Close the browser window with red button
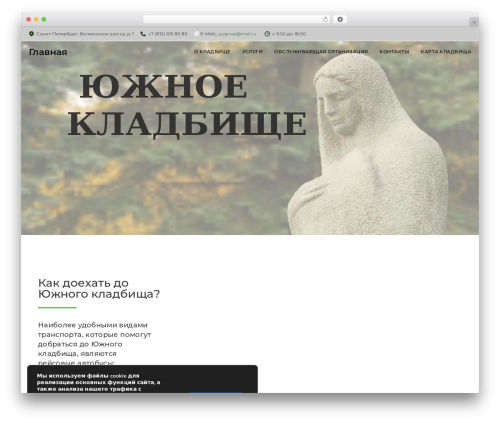Image resolution: width=500 pixels, height=423 pixels. pos(29,20)
